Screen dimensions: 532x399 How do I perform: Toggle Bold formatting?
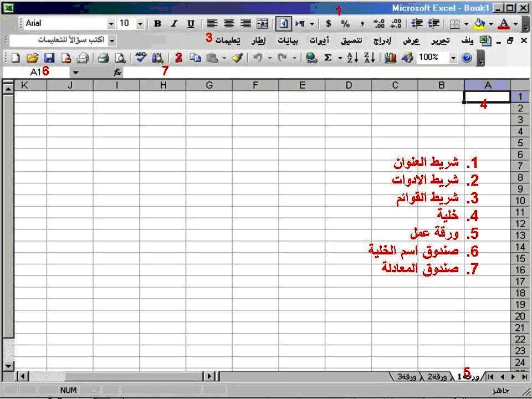click(x=158, y=24)
